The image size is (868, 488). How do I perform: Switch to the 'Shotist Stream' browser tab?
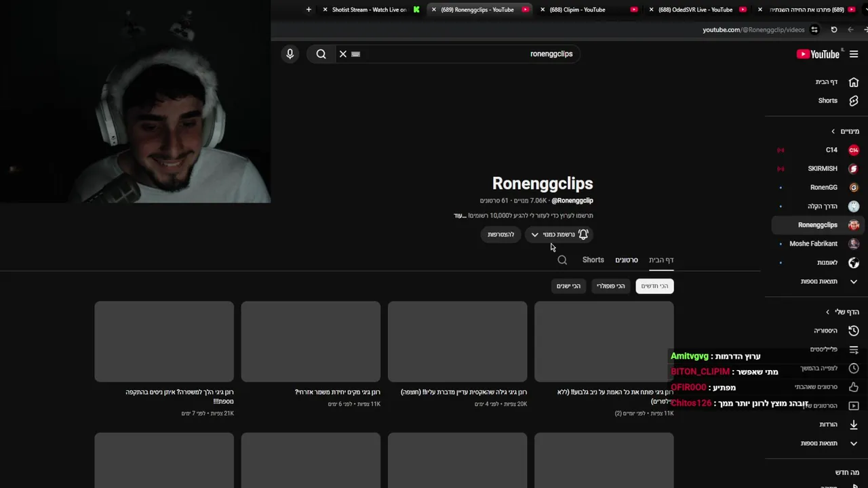[370, 9]
